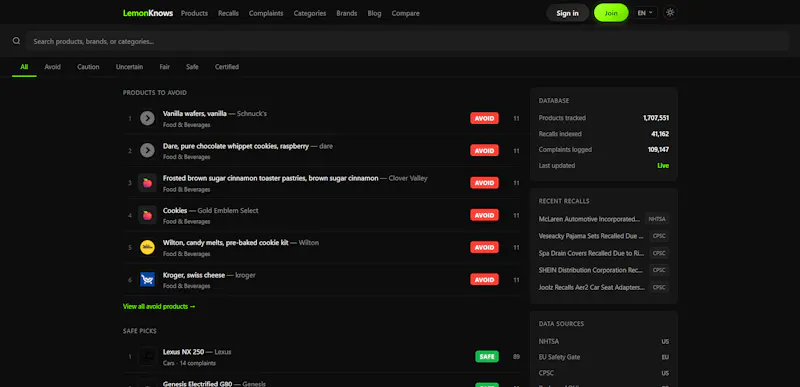Open the Recalls menu item
This screenshot has width=800, height=387.
(228, 13)
